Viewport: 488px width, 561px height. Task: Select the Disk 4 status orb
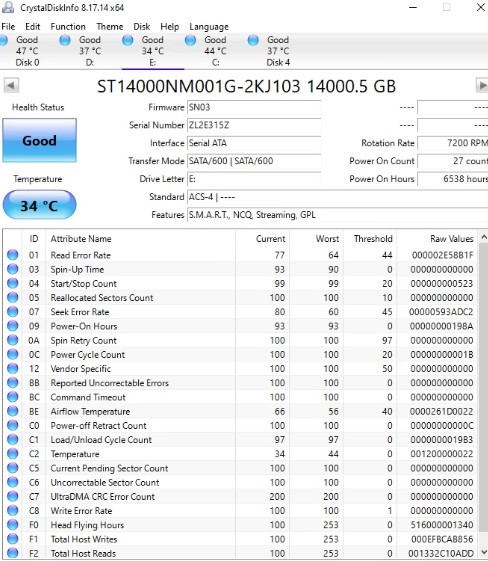tap(253, 40)
